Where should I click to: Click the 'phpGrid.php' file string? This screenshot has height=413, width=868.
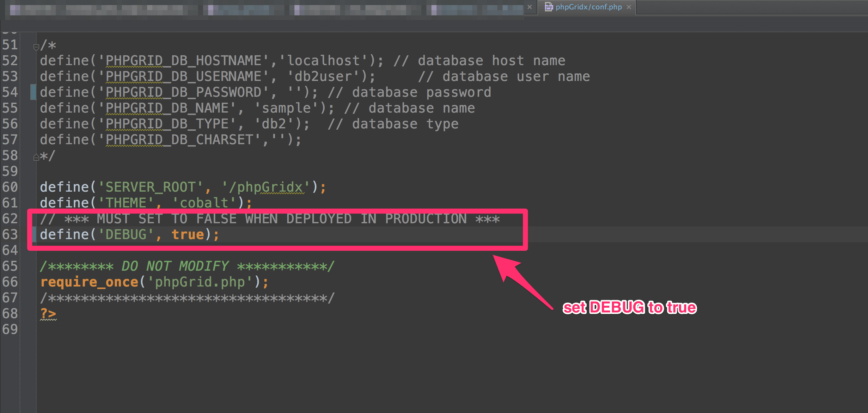click(200, 282)
